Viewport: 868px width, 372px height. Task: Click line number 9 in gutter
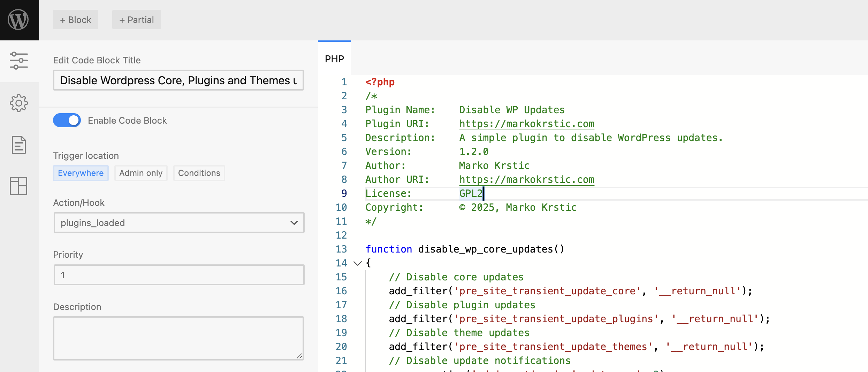tap(344, 193)
